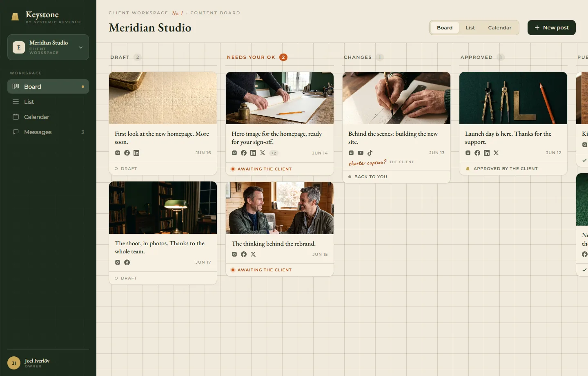Click the Keystone logo icon

pyautogui.click(x=15, y=17)
